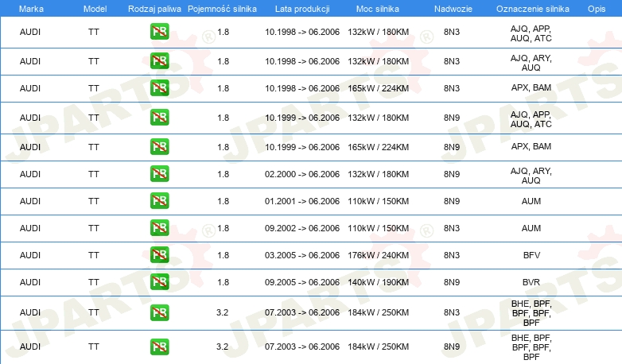Screen dimensions: 622x364
Task: Click 165kW / 224KM in the 8N3 row
Action: 378,88
